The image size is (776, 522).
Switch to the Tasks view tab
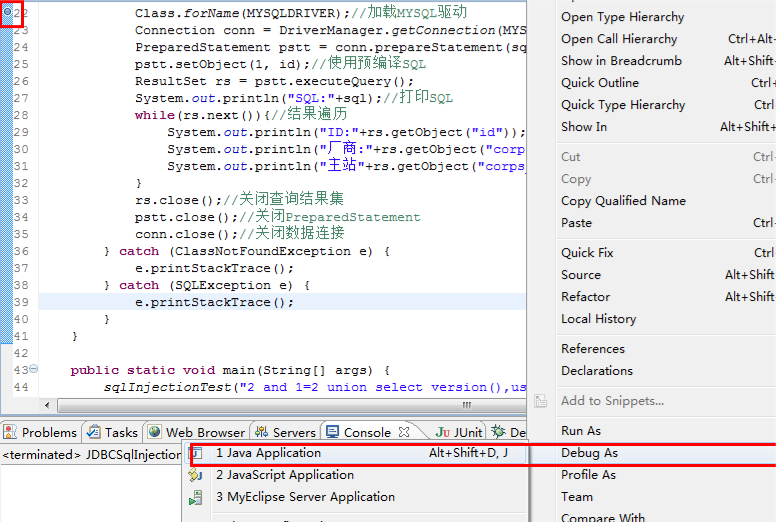[x=112, y=432]
